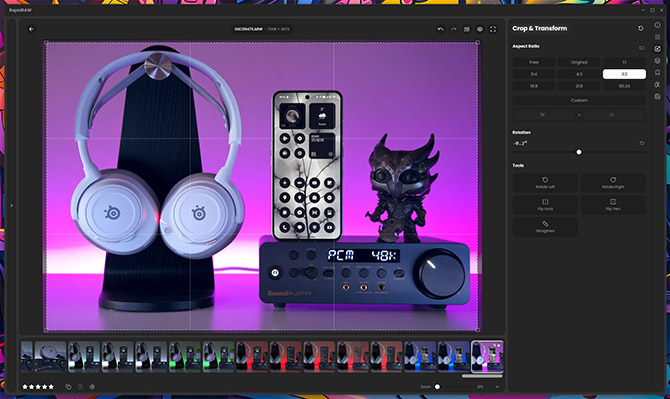Viewport: 670px width, 399px height.
Task: Flip the image vertically
Action: tap(613, 205)
